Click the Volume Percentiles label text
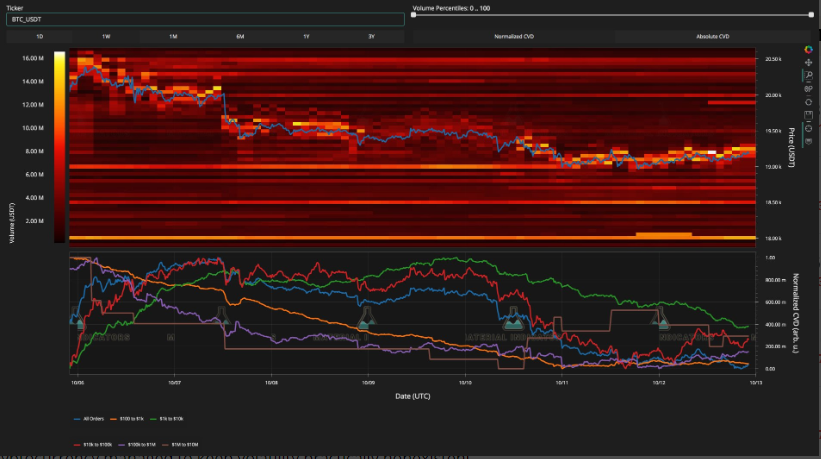 click(x=451, y=8)
